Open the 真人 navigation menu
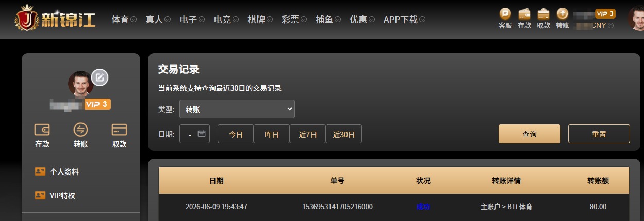 pos(158,20)
